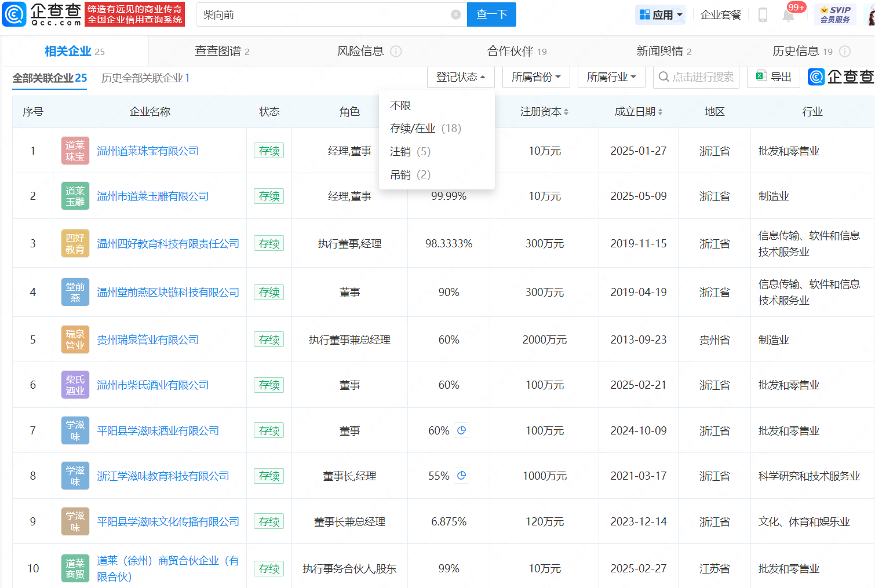This screenshot has width=875, height=588.
Task: Click the 点击进行搜索 filter search field
Action: (696, 76)
